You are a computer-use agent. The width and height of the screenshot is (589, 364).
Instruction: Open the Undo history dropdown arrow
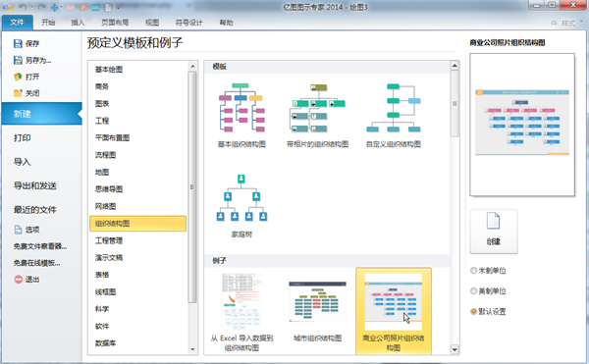[31, 7]
